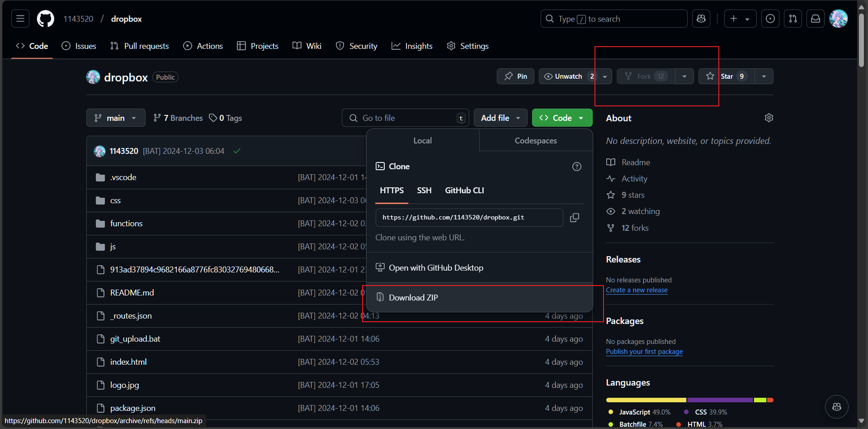The image size is (868, 429).
Task: Open the floating Copilot button at bottom right
Action: [837, 407]
